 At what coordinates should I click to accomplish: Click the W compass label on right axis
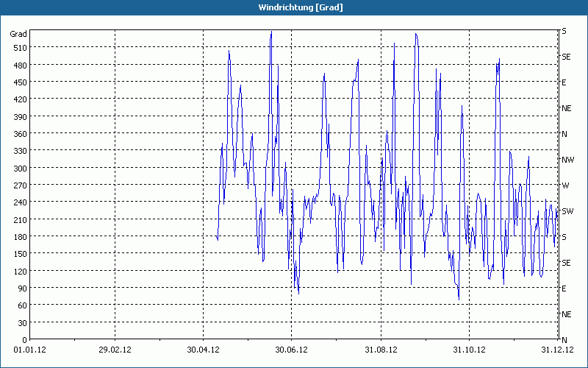pyautogui.click(x=565, y=185)
